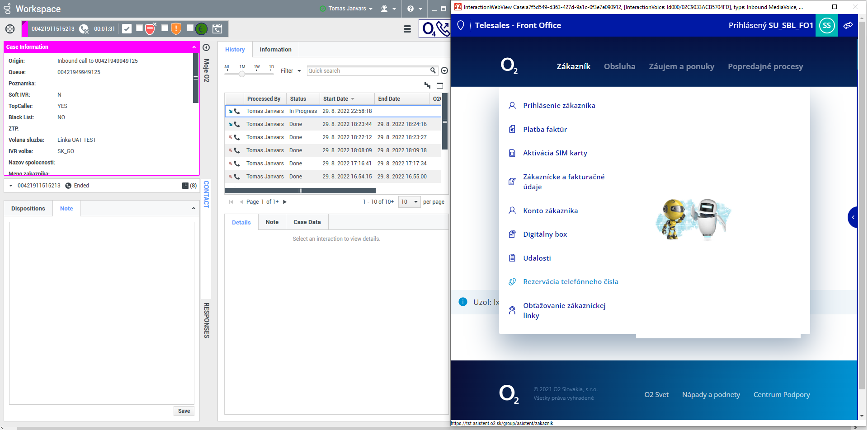
Task: Collapse the Case Information panel
Action: pos(194,47)
